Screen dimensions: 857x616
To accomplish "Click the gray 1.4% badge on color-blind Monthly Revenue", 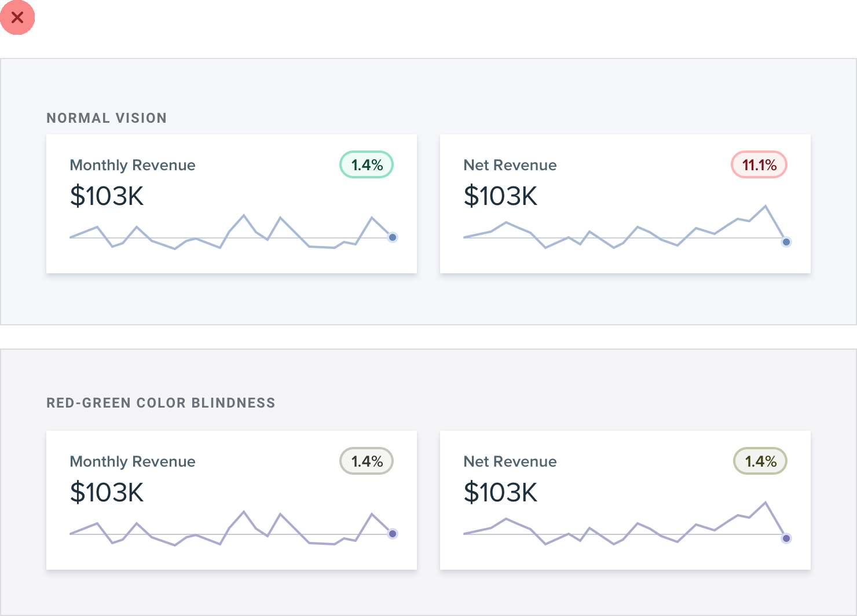I will (x=367, y=461).
